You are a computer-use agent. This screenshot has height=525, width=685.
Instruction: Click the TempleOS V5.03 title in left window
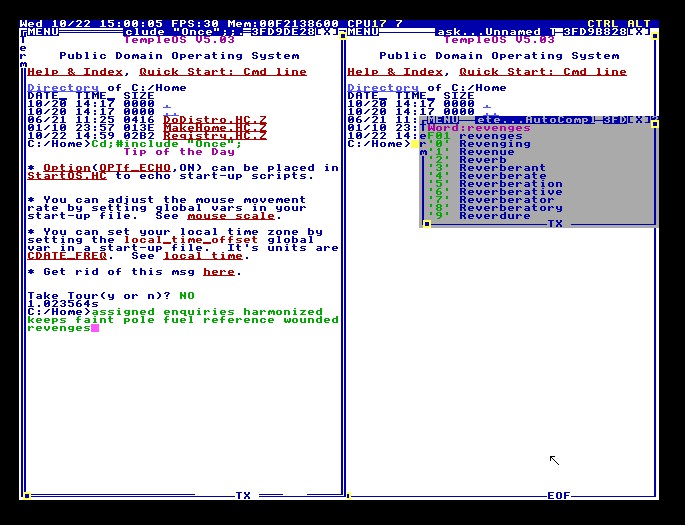pos(179,40)
